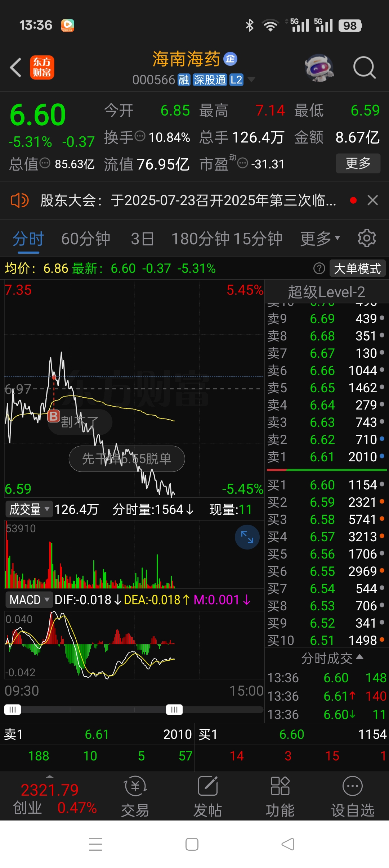The height and width of the screenshot is (868, 389).
Task: Open the 东方财富 logo home icon
Action: click(42, 67)
